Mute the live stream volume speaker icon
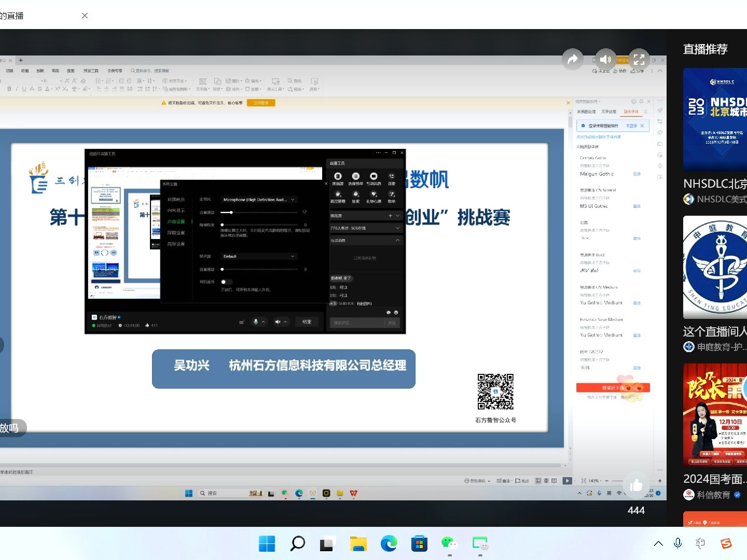Viewport: 747px width, 560px height. click(x=605, y=60)
